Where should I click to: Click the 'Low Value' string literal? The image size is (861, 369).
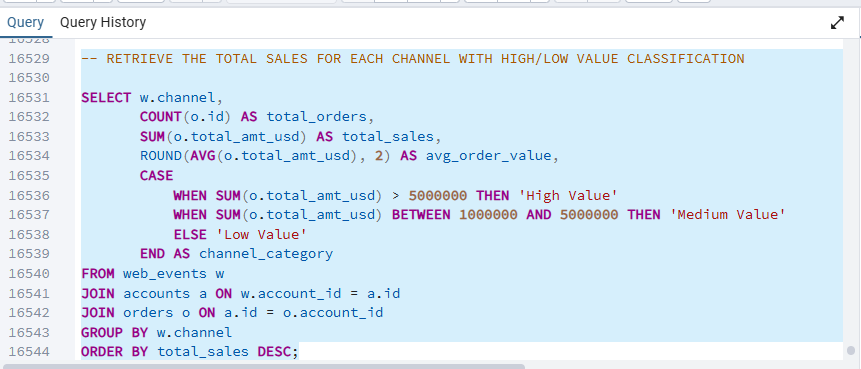261,234
